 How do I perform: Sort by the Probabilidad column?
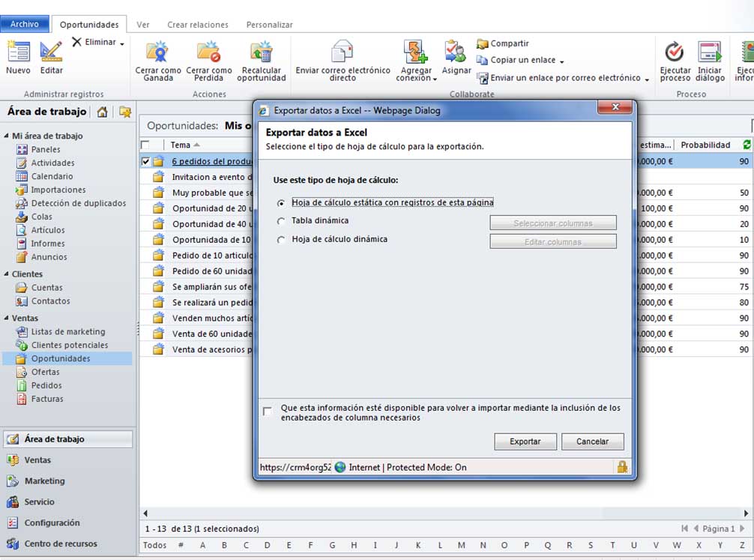[x=705, y=145]
